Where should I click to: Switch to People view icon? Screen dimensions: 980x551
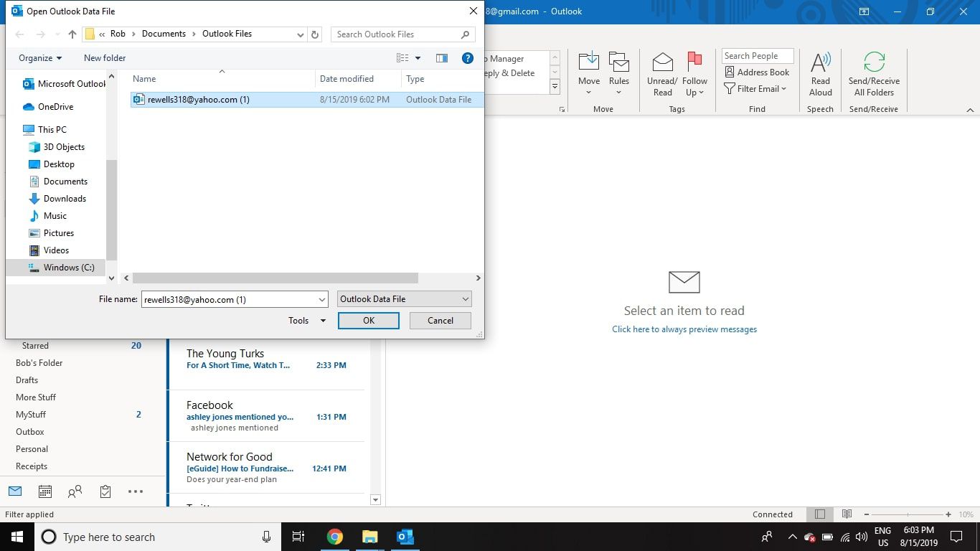[75, 491]
